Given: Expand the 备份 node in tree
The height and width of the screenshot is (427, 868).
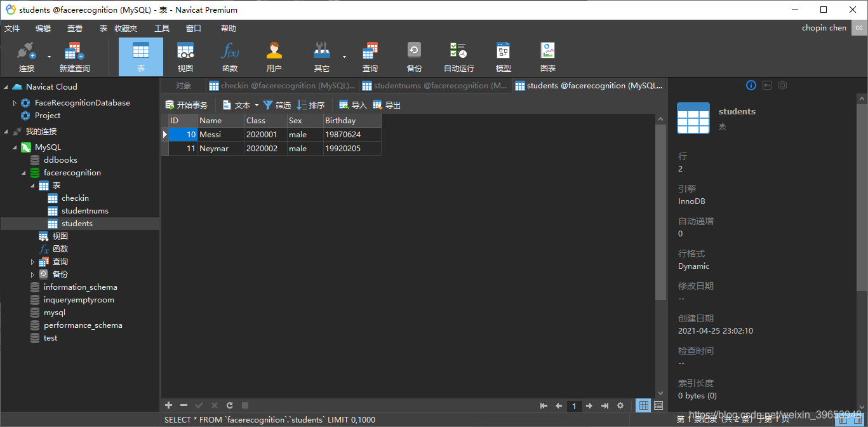Looking at the screenshot, I should [x=33, y=274].
